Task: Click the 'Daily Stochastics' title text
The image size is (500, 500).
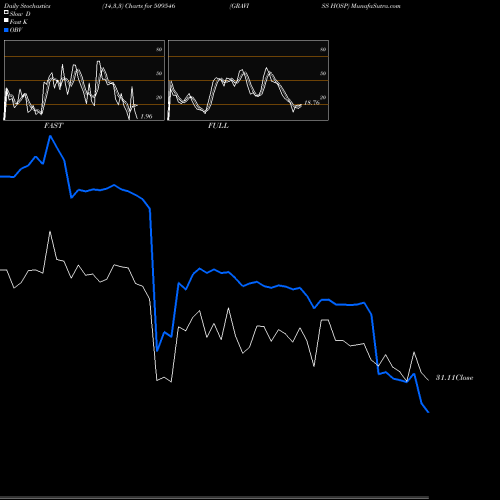Action: 27,6
